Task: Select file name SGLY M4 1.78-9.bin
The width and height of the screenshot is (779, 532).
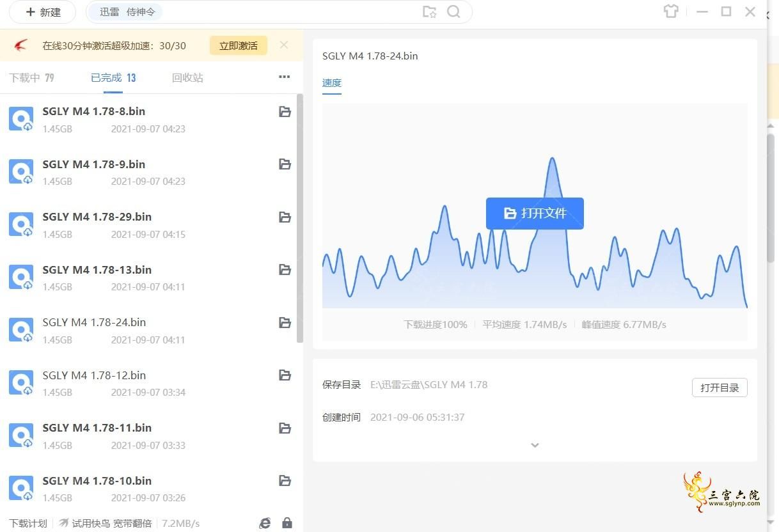Action: (94, 164)
